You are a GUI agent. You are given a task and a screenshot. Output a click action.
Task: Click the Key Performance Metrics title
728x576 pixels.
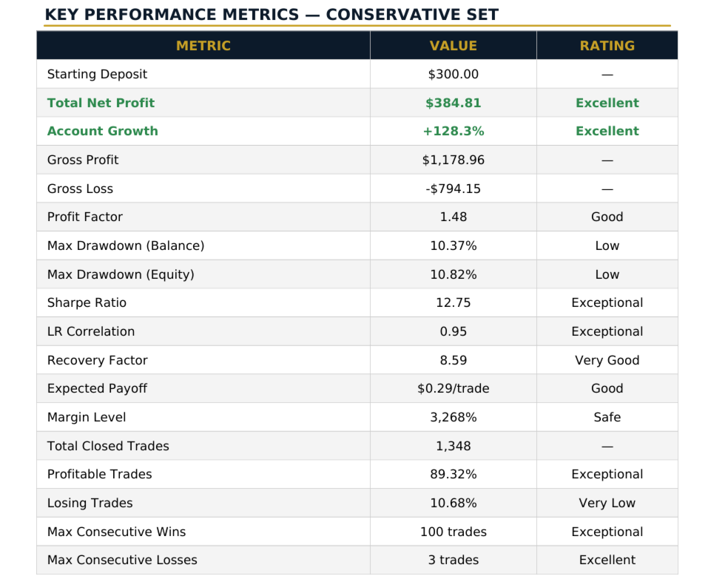pyautogui.click(x=272, y=15)
